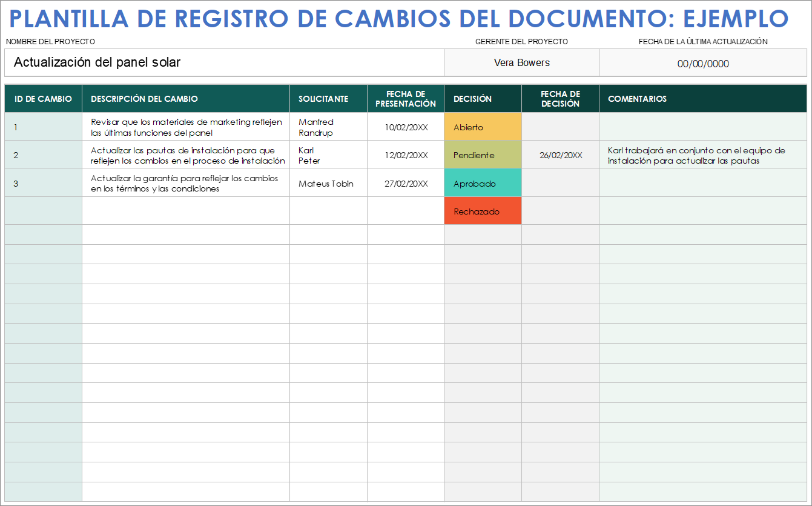Screen dimensions: 812x506
Task: Select the 'GERENTE DEL PROYECTO' label
Action: point(521,42)
